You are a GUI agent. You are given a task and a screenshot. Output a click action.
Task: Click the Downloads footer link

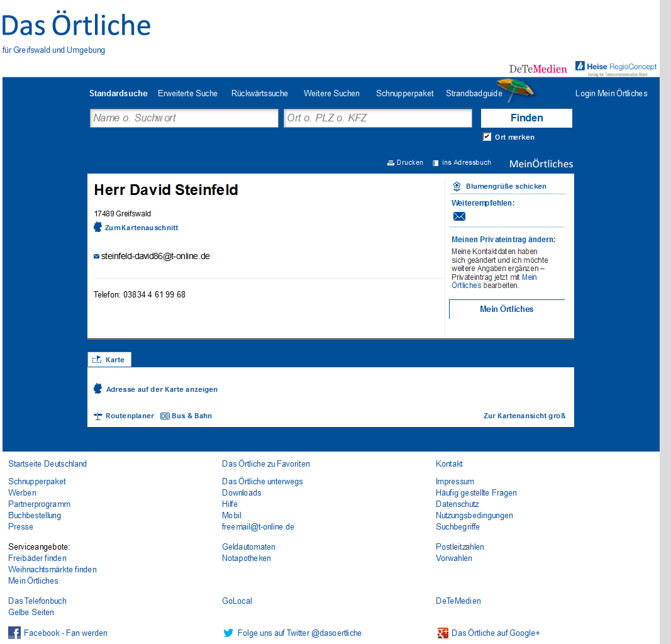[241, 493]
